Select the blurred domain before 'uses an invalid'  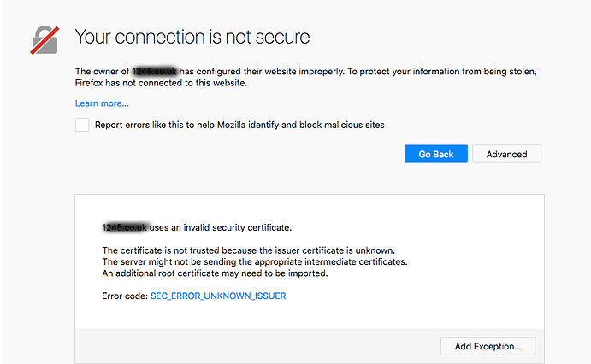tap(125, 228)
